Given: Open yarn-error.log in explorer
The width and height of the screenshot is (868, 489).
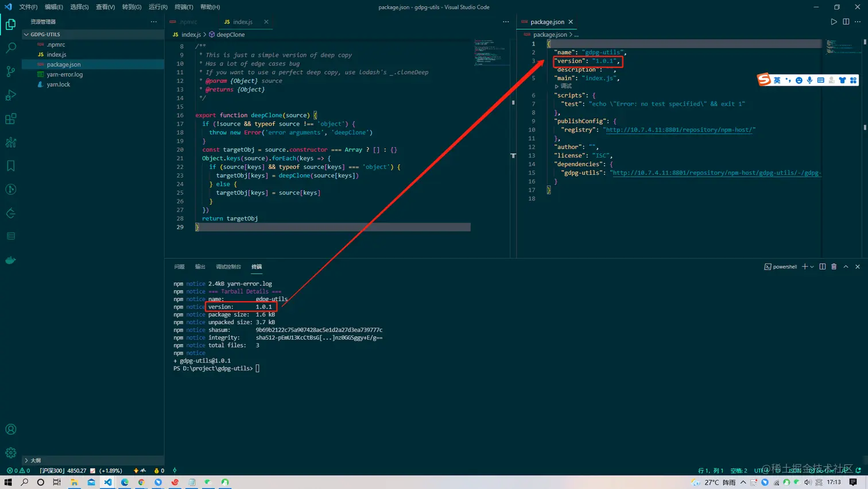Looking at the screenshot, I should click(x=64, y=74).
